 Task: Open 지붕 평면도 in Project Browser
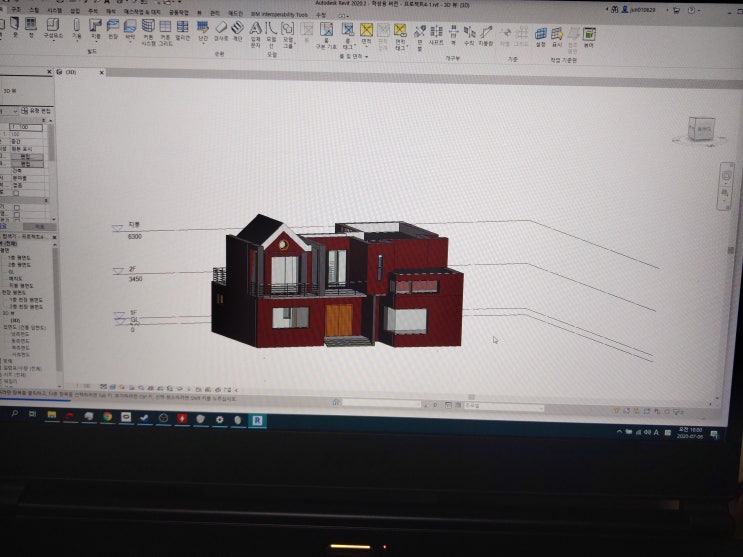[21, 285]
